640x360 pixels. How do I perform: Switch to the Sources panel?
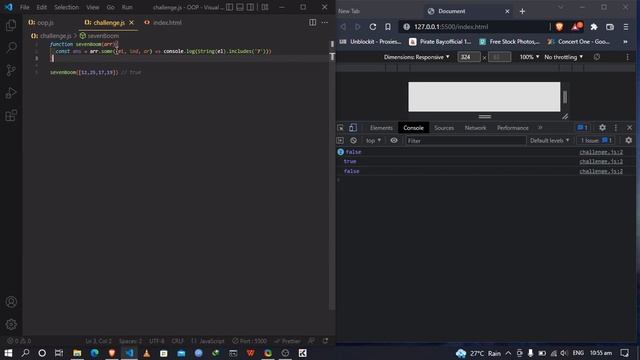point(444,128)
